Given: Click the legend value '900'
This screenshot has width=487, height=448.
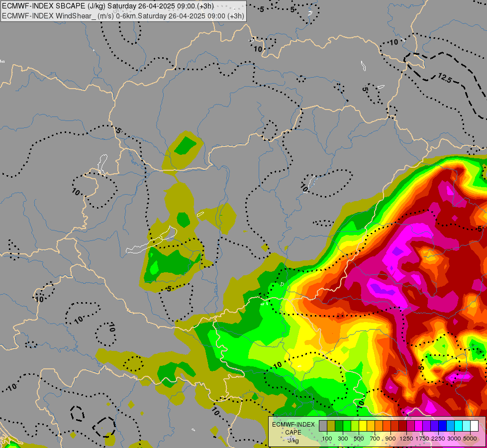Looking at the screenshot, I should pos(390,439).
